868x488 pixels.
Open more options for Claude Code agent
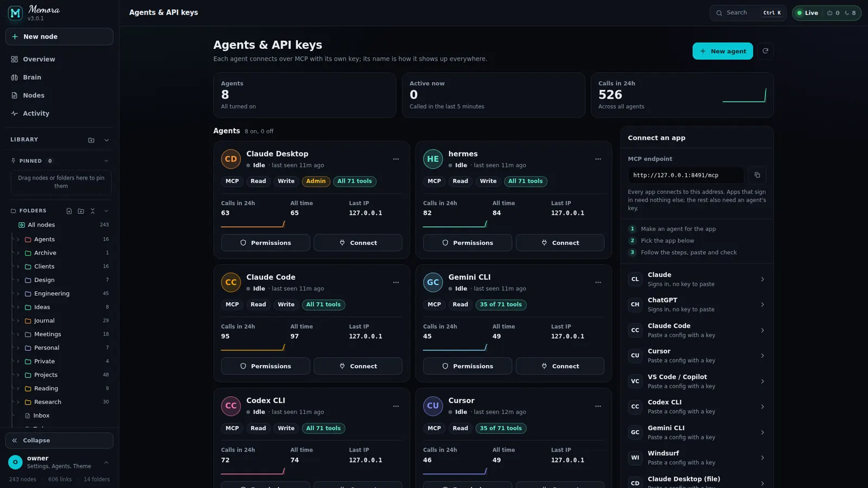pyautogui.click(x=396, y=282)
